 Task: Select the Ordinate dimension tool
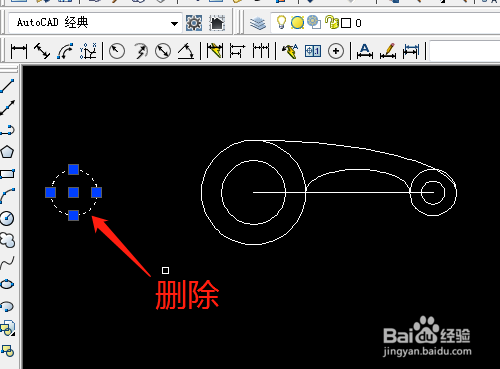click(88, 51)
